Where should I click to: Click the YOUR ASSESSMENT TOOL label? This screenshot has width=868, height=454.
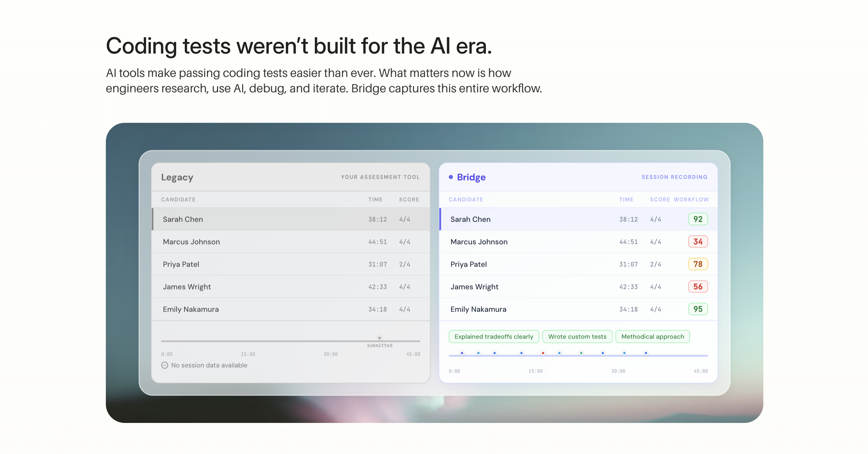click(380, 177)
